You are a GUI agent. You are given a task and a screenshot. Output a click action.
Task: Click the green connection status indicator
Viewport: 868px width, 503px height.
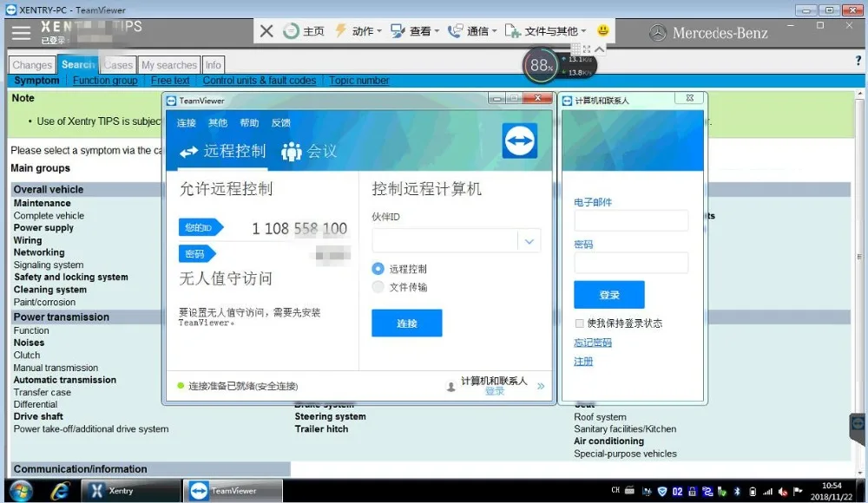[181, 386]
